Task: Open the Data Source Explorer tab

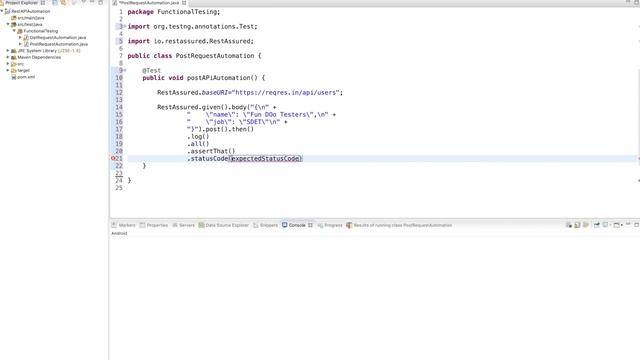Action: point(227,225)
